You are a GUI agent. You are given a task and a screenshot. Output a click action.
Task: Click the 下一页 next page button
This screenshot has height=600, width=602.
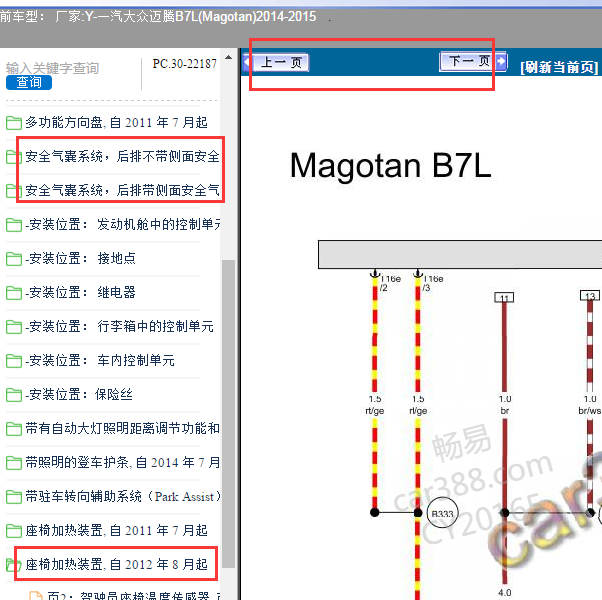coord(473,61)
